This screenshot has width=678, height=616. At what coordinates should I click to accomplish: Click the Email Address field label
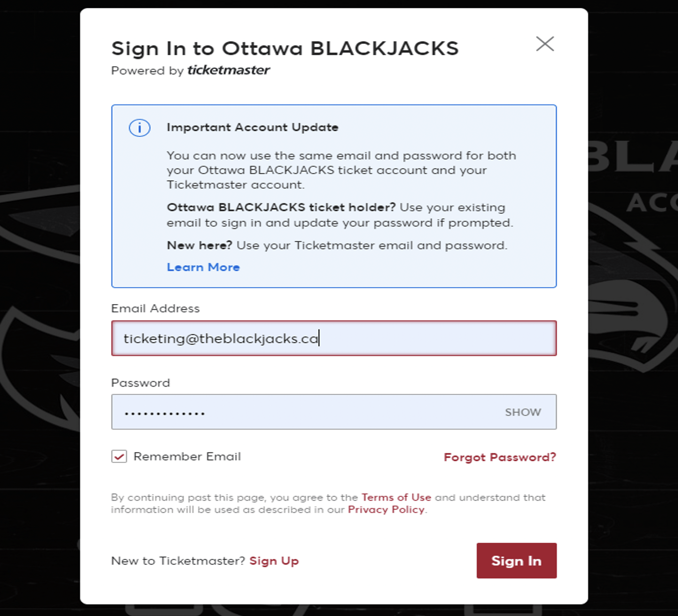click(155, 308)
